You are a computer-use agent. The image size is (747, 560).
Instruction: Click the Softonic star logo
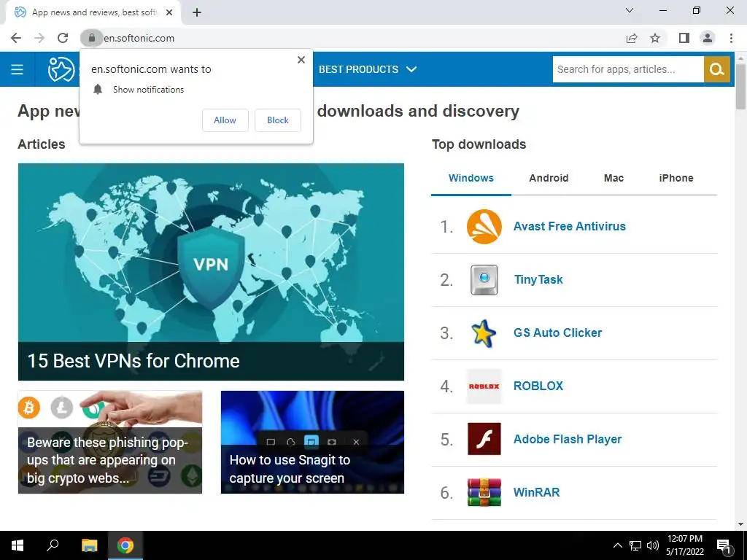[61, 69]
